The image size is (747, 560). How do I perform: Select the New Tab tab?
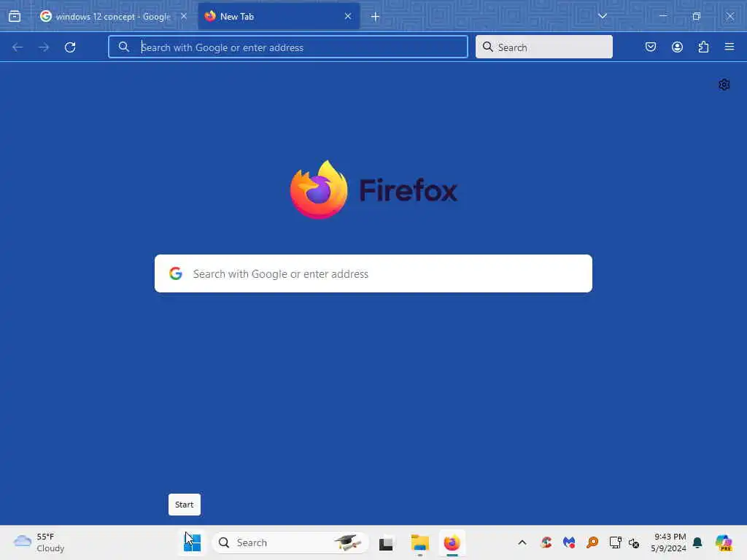click(279, 16)
